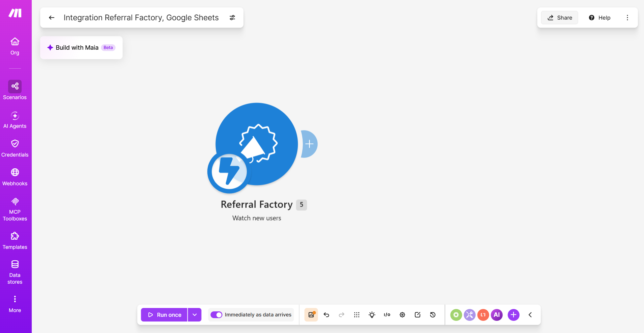The width and height of the screenshot is (644, 333).
Task: Click the instant trigger lightning badge
Action: [x=229, y=171]
